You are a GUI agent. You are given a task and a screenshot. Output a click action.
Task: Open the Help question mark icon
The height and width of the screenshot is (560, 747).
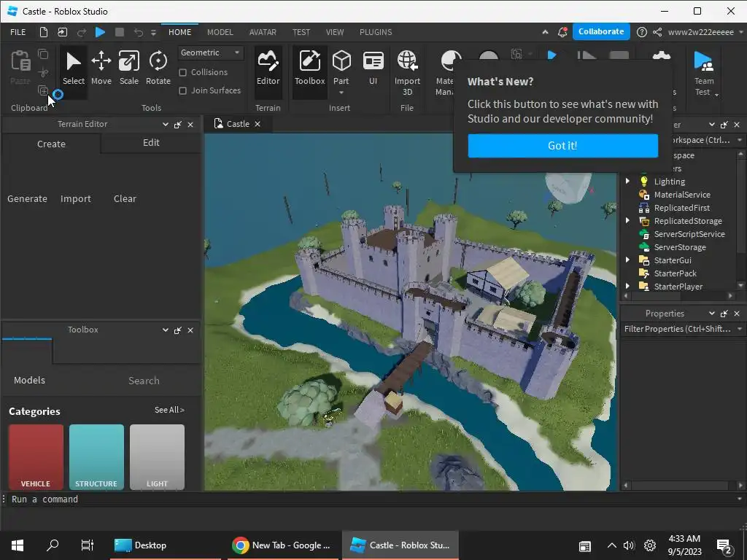[642, 32]
